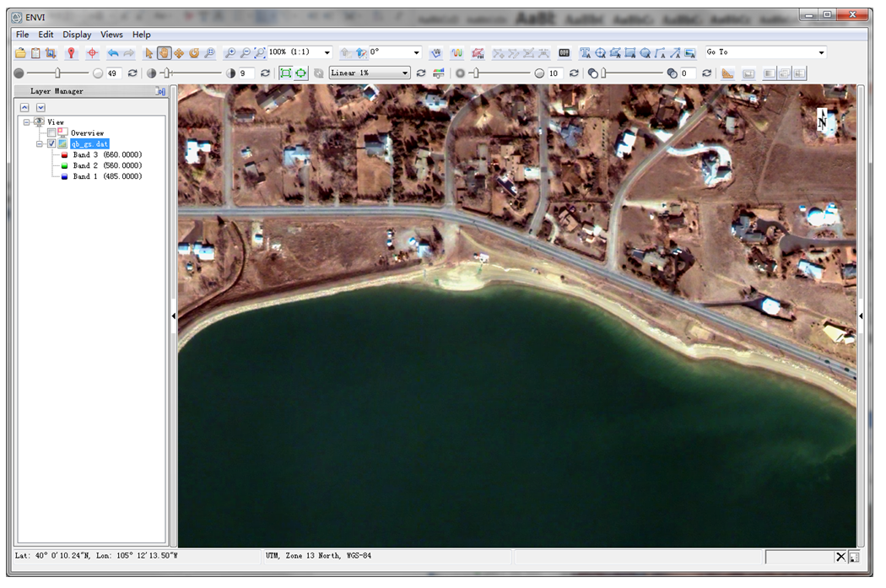
Task: Click the transparency slider track
Action: click(x=632, y=73)
